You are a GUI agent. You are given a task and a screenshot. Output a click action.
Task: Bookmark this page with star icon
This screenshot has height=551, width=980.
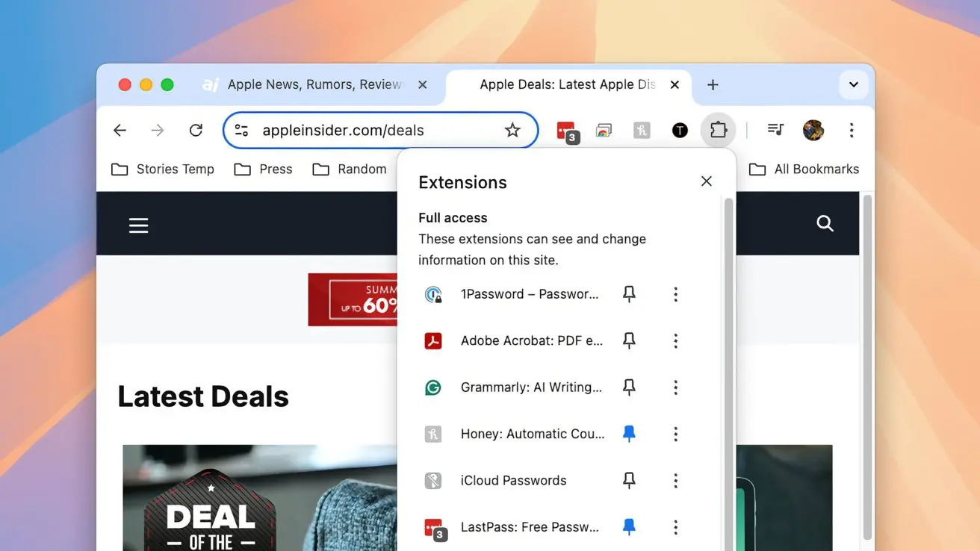pos(512,131)
